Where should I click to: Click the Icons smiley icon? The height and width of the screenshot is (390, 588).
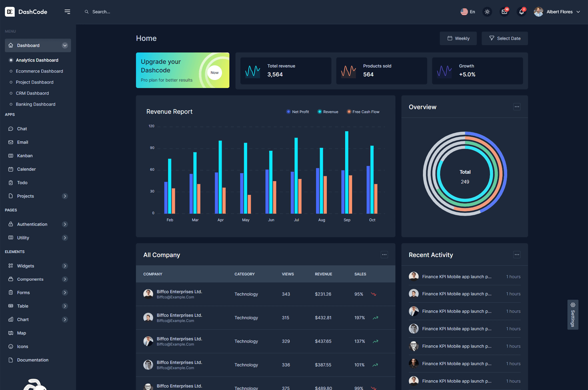(x=11, y=346)
